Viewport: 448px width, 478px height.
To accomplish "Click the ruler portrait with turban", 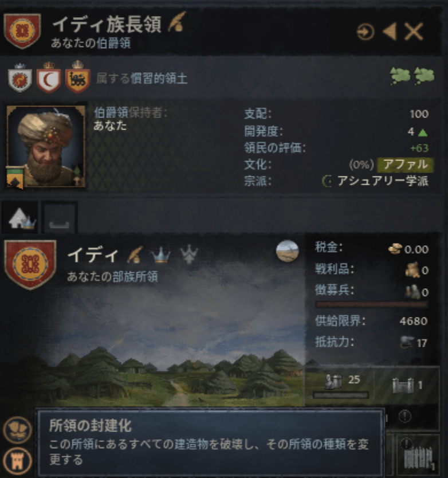I will pos(46,147).
